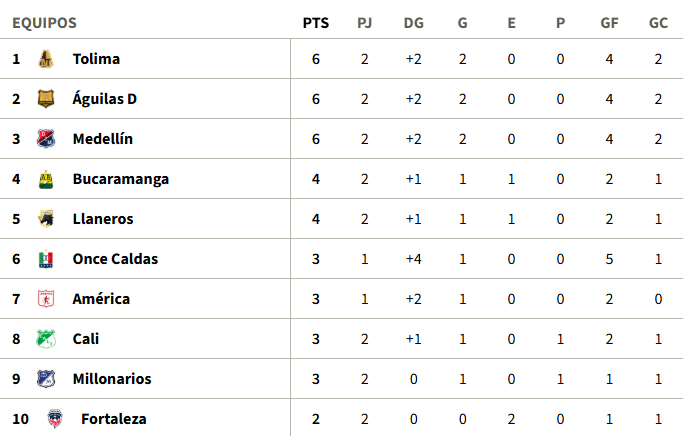Click the EQUIPOS column header

coord(44,23)
